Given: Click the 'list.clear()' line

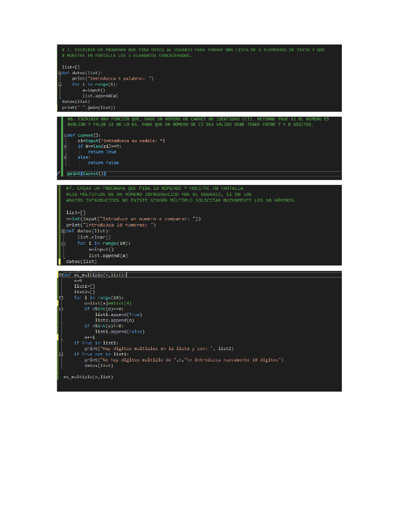Looking at the screenshot, I should [94, 237].
